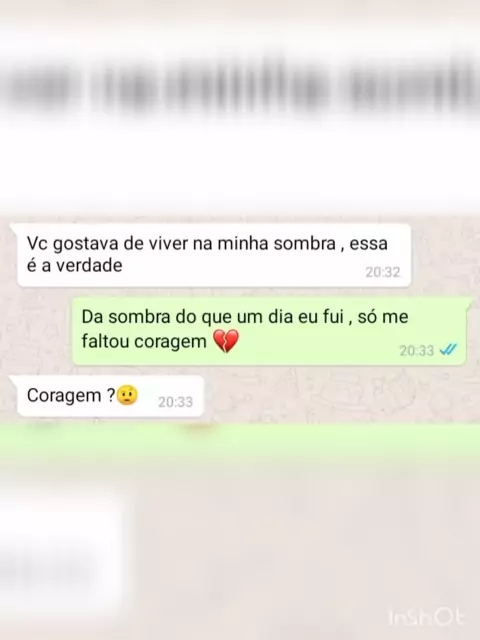Tap the blurred headline text at the top
The width and height of the screenshot is (480, 640).
pos(240,88)
